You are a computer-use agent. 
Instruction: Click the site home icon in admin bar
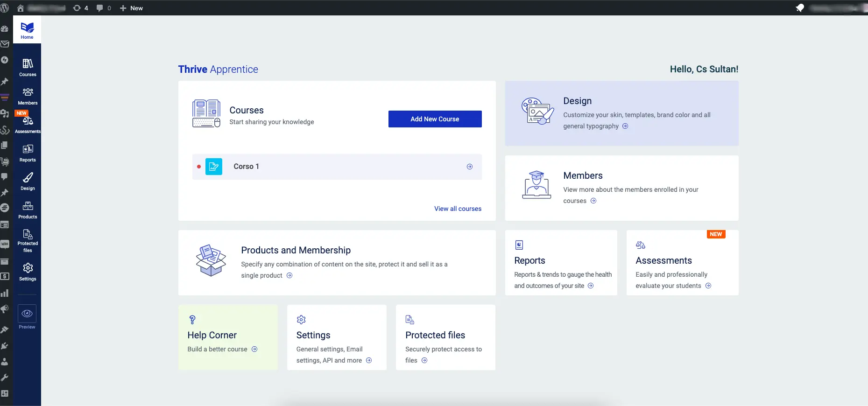20,8
